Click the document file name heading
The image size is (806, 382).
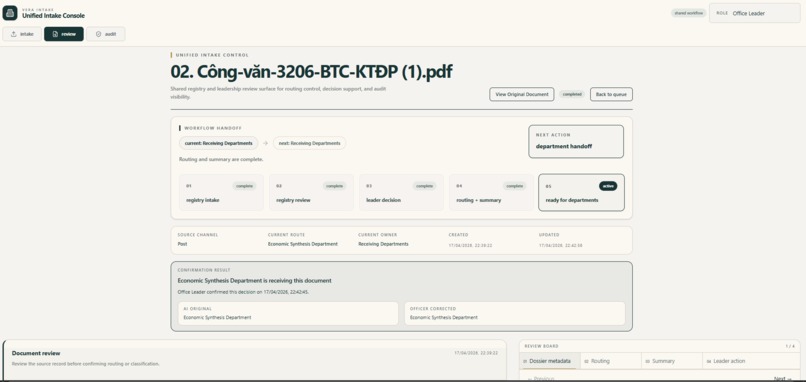[x=312, y=72]
